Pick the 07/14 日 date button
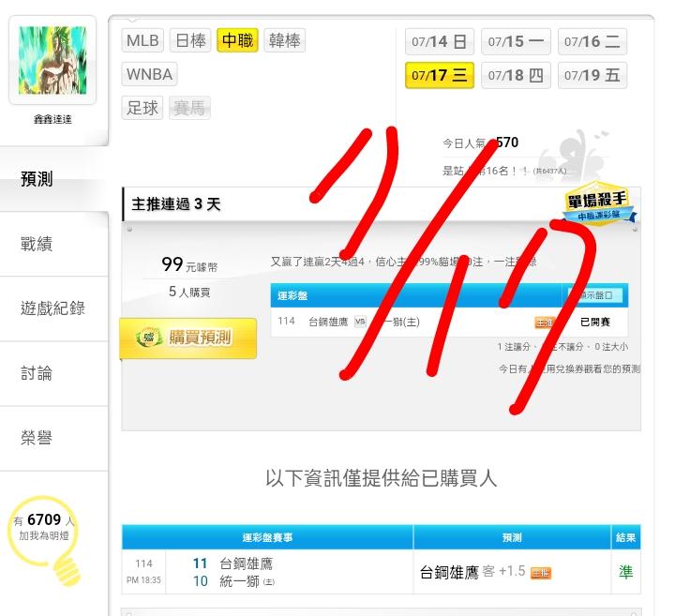The height and width of the screenshot is (616, 675). (440, 42)
